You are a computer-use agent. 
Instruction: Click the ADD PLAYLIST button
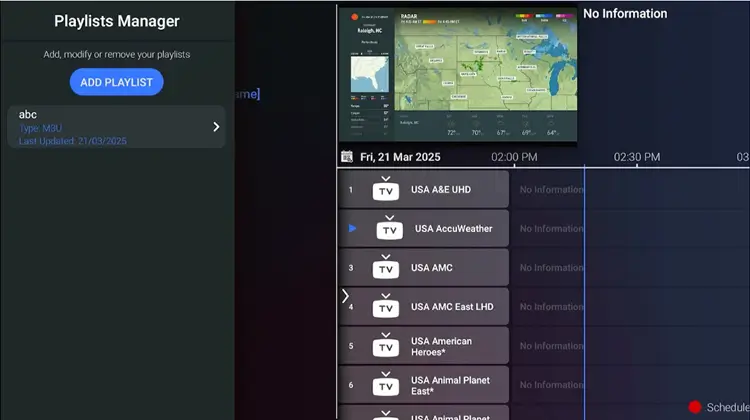point(116,82)
